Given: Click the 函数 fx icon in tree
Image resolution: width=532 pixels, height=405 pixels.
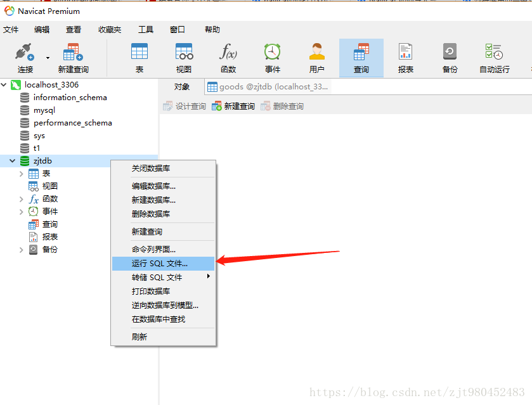Looking at the screenshot, I should [x=33, y=199].
